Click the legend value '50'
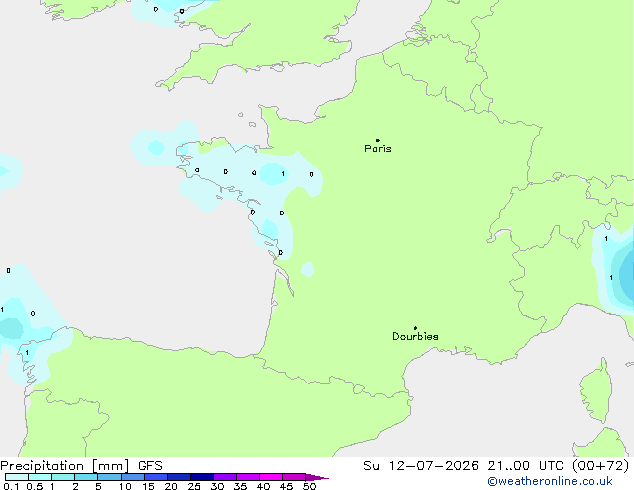The height and width of the screenshot is (490, 634). pos(309,486)
